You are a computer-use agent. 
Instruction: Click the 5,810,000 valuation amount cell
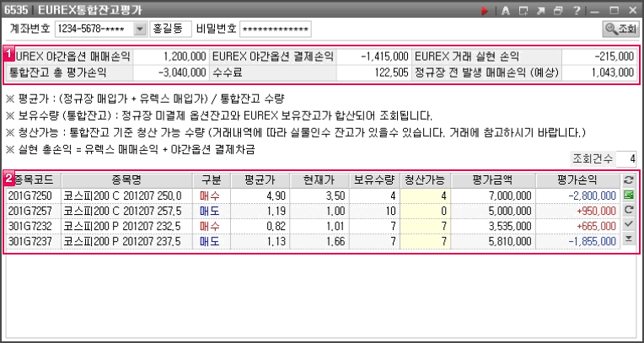(493, 242)
